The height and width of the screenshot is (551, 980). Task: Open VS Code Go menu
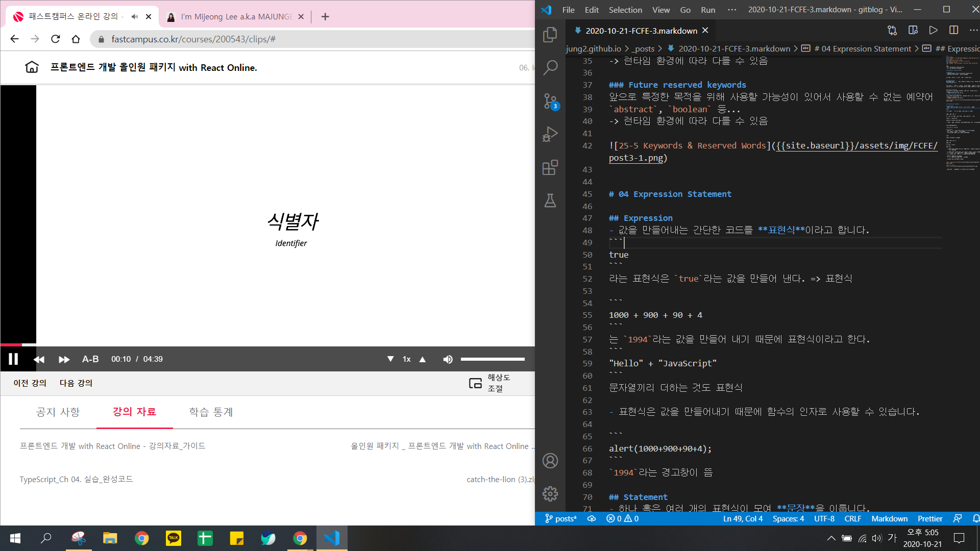tap(685, 10)
